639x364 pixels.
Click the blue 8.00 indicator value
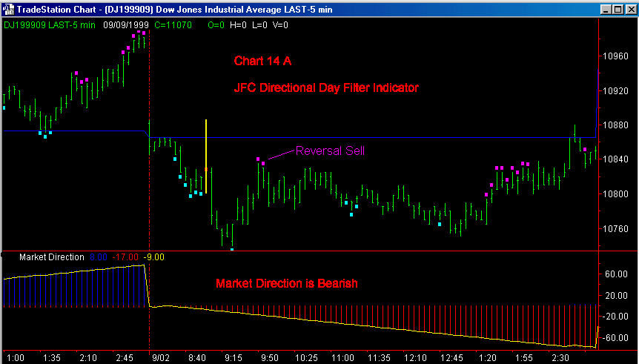(98, 257)
